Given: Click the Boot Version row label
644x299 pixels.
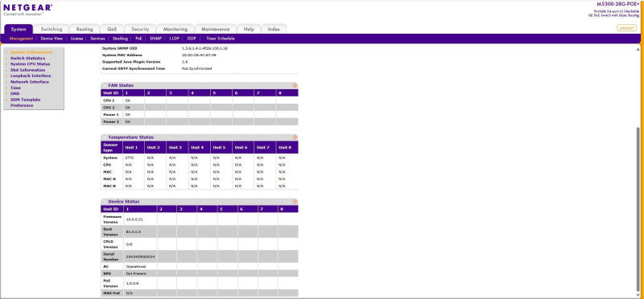Looking at the screenshot, I should coord(111,231).
